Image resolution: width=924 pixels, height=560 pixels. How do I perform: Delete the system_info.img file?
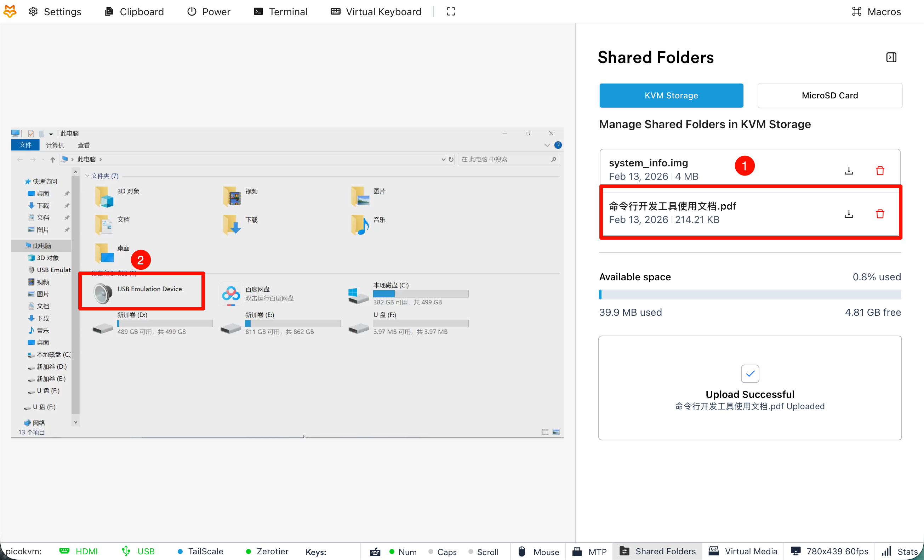(x=880, y=171)
